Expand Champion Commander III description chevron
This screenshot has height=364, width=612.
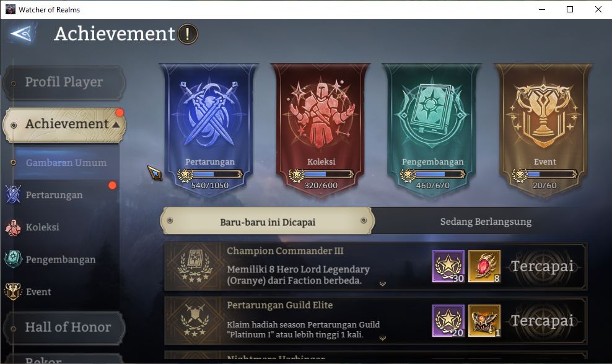click(383, 284)
